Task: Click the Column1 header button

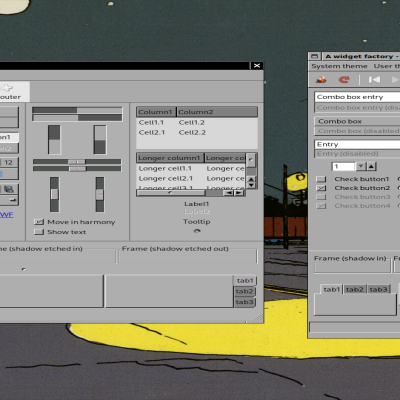Action: 156,112
